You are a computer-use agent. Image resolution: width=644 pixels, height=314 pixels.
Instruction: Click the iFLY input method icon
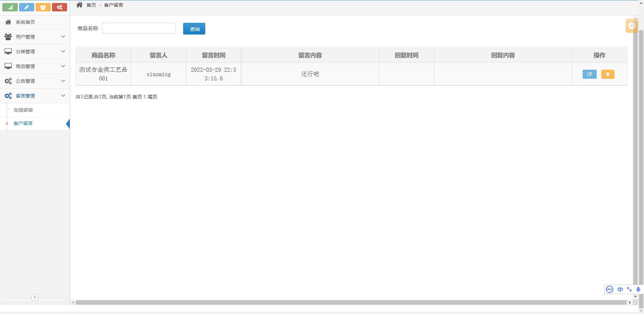tap(609, 289)
